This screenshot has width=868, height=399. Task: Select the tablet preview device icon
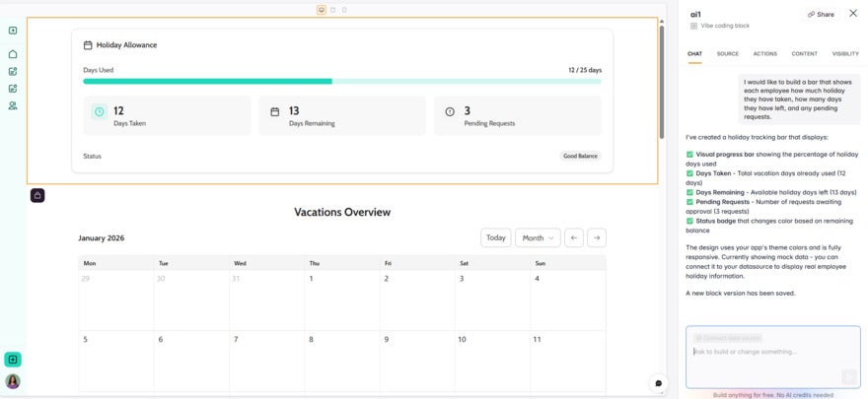click(332, 10)
